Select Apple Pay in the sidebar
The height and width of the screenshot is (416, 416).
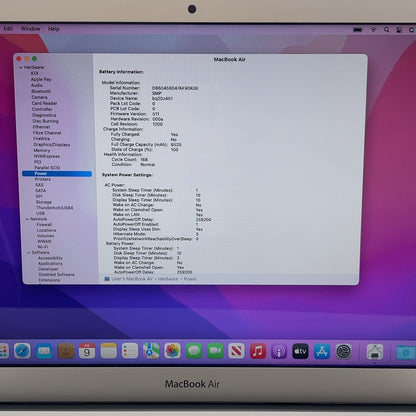41,79
